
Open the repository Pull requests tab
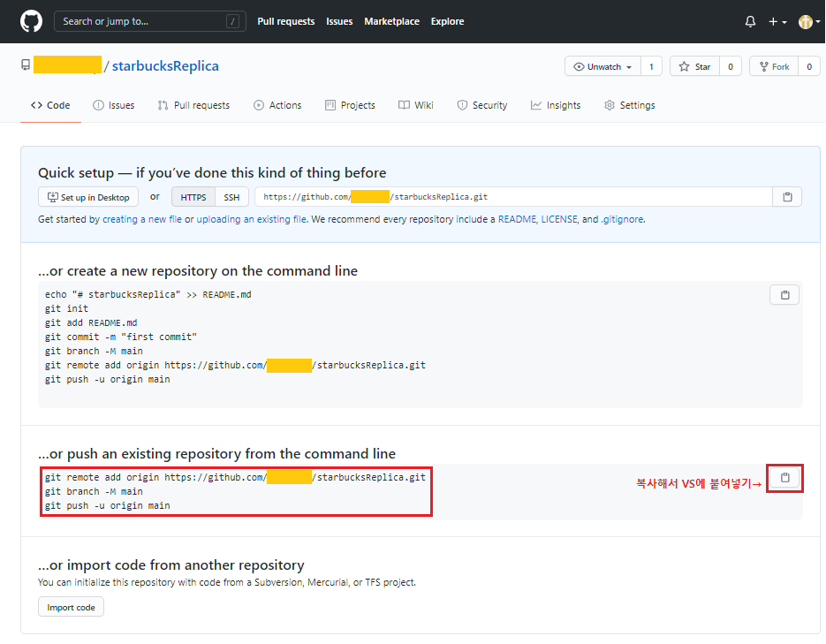(x=193, y=105)
